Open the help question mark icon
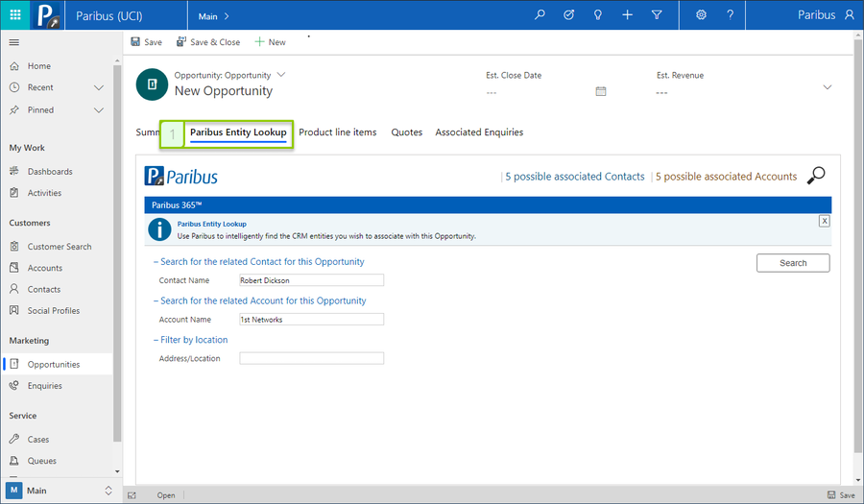This screenshot has height=504, width=864. click(x=731, y=14)
